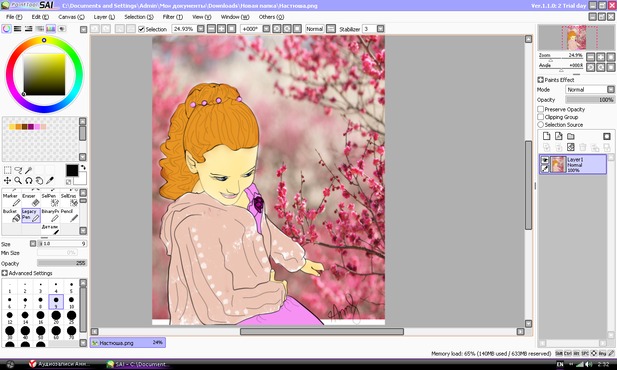Viewport: 617px width, 370px height.
Task: Switch to the Настюша.png document tab
Action: point(128,343)
